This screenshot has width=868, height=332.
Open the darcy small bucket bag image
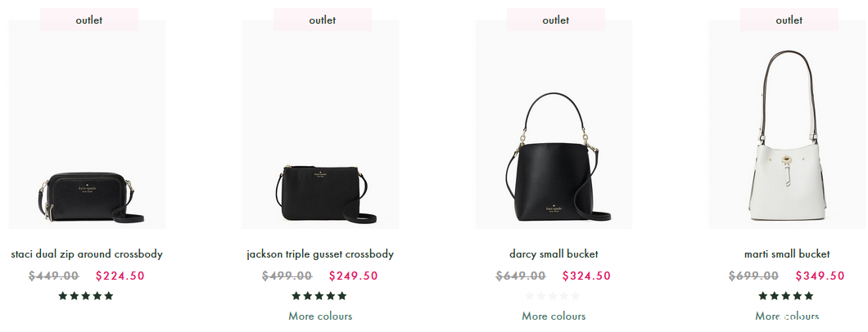point(554,124)
